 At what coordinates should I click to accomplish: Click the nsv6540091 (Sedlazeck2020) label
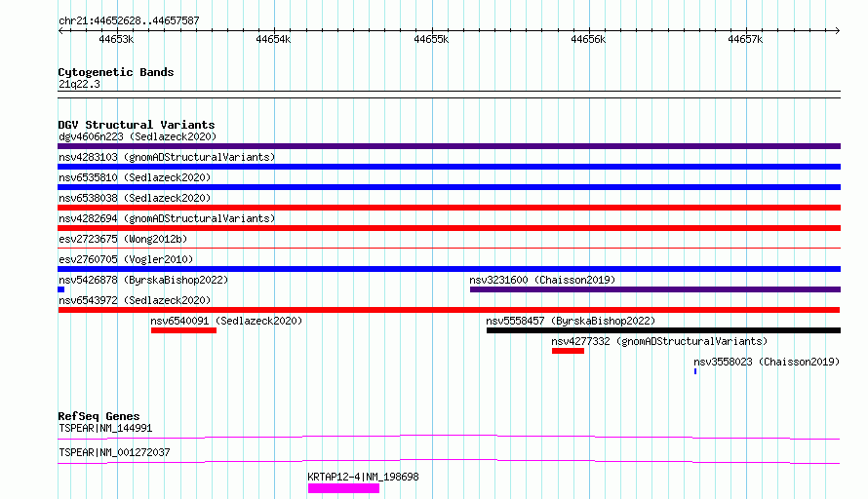[226, 321]
